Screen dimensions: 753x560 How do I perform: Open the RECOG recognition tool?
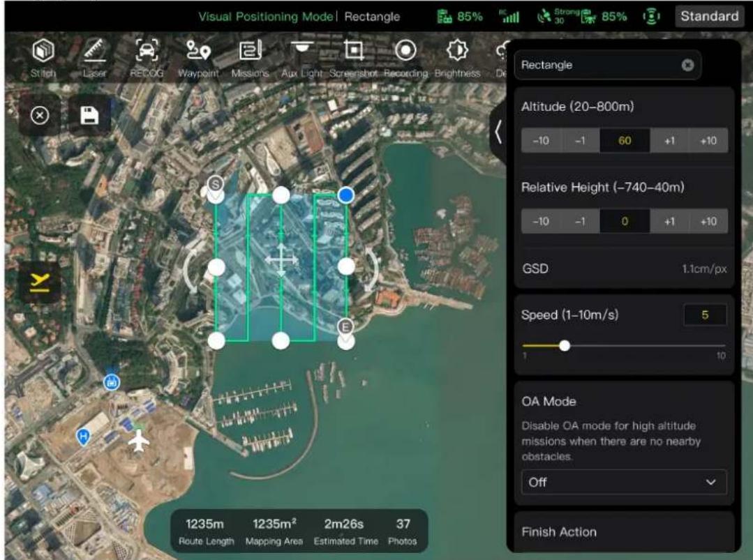coord(147,58)
